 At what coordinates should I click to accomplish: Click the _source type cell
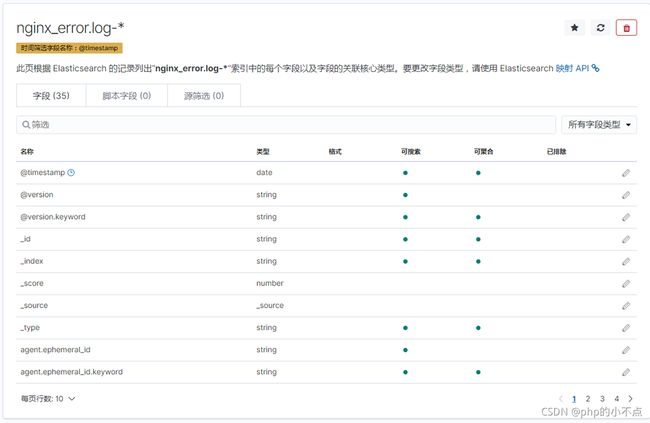click(x=270, y=305)
